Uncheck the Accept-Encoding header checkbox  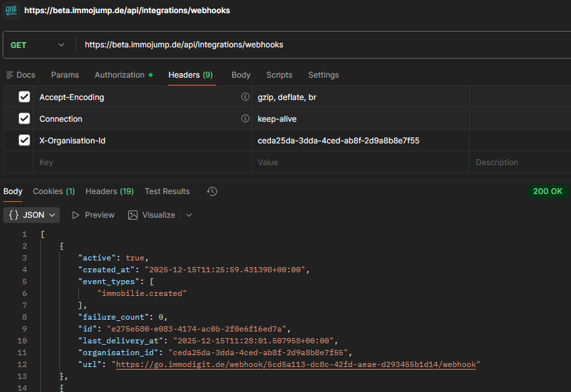[24, 97]
